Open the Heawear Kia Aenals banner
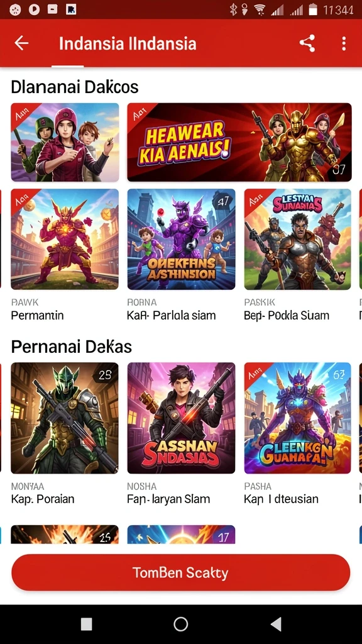The image size is (362, 644). [x=239, y=142]
